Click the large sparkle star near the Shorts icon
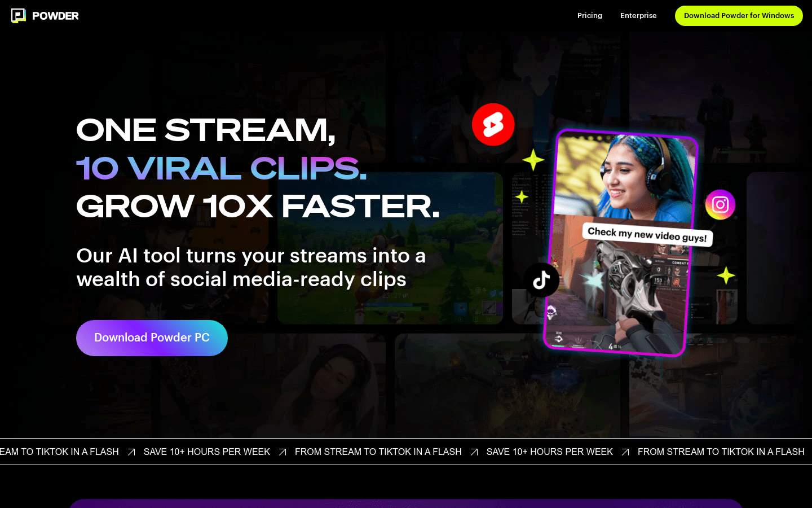 tap(533, 160)
